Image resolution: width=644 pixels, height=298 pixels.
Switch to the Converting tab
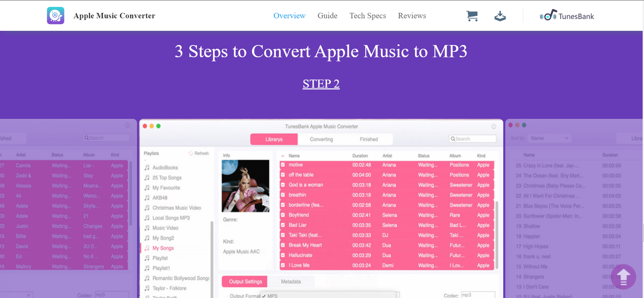click(x=321, y=139)
